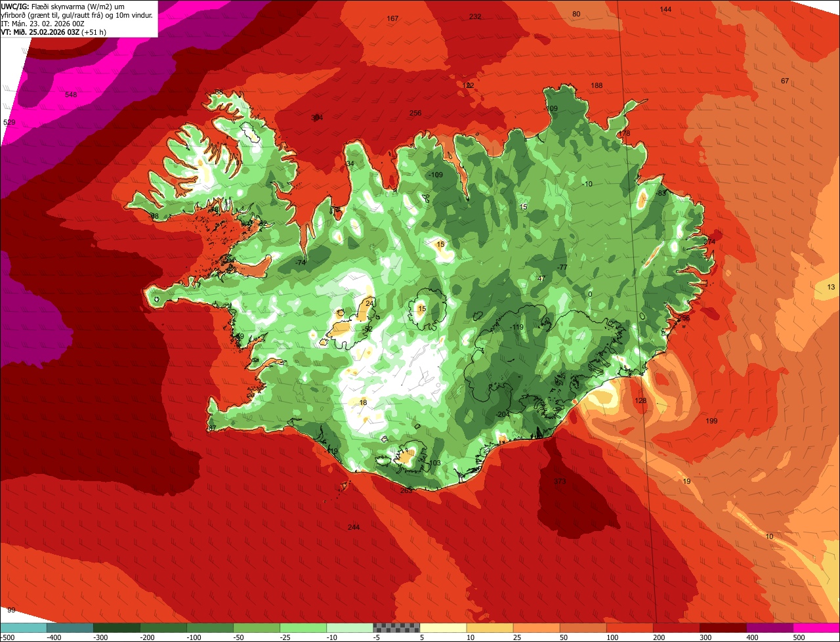This screenshot has width=840, height=642.
Task: Click the map value '373' in the dark red patch
Action: (x=560, y=481)
